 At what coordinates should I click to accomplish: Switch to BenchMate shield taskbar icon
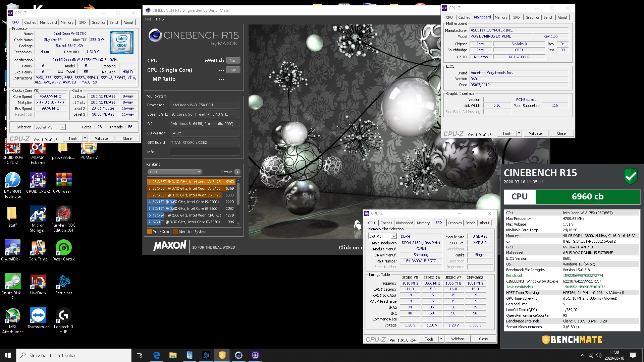point(222,355)
